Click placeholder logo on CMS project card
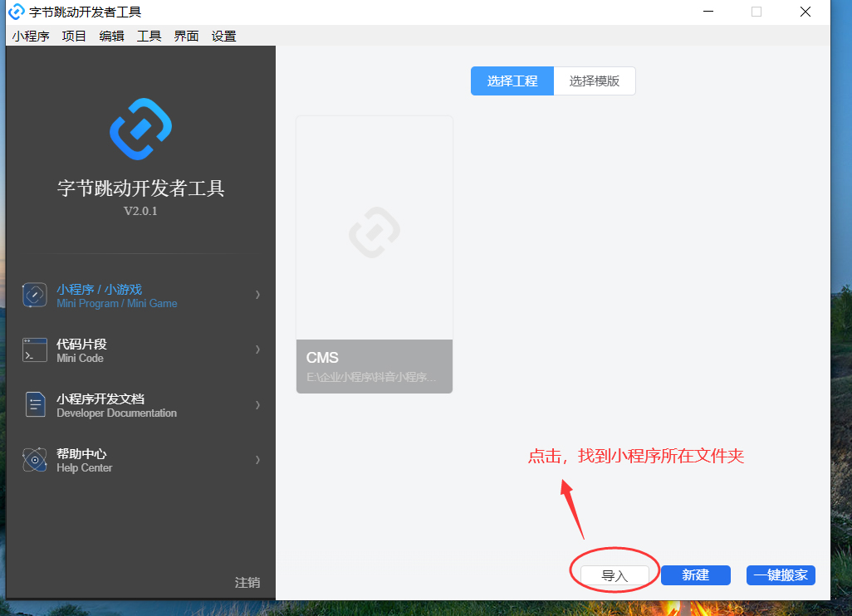This screenshot has height=616, width=852. tap(375, 232)
